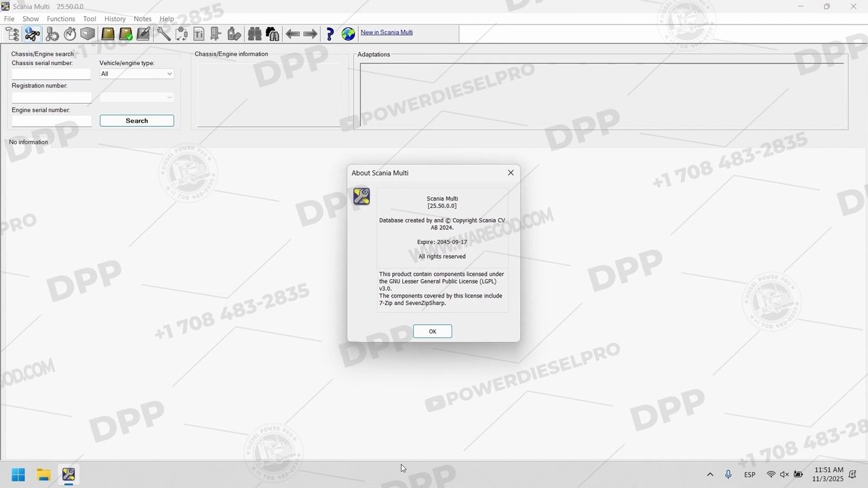Screen dimensions: 868x488
Task: Go back with left arrow icon
Action: pos(292,33)
